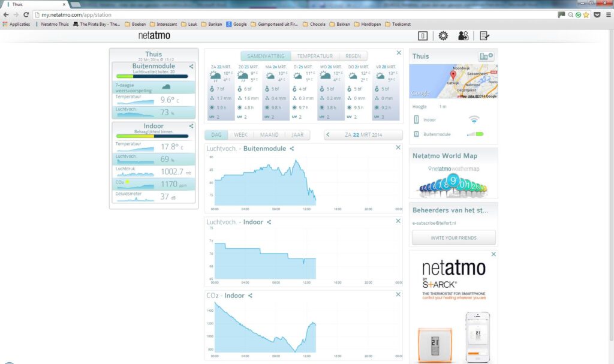Switch to the Regen forecast tab
The image size is (614, 364).
tap(353, 56)
